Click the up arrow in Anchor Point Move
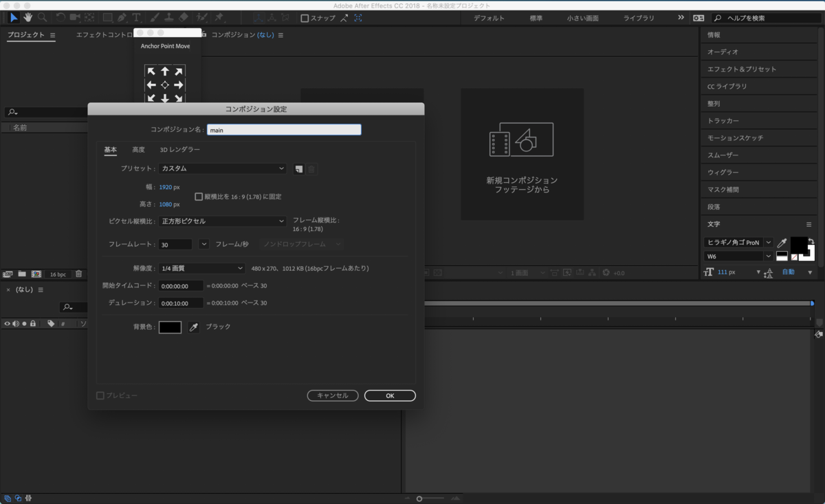Image resolution: width=825 pixels, height=504 pixels. [165, 72]
